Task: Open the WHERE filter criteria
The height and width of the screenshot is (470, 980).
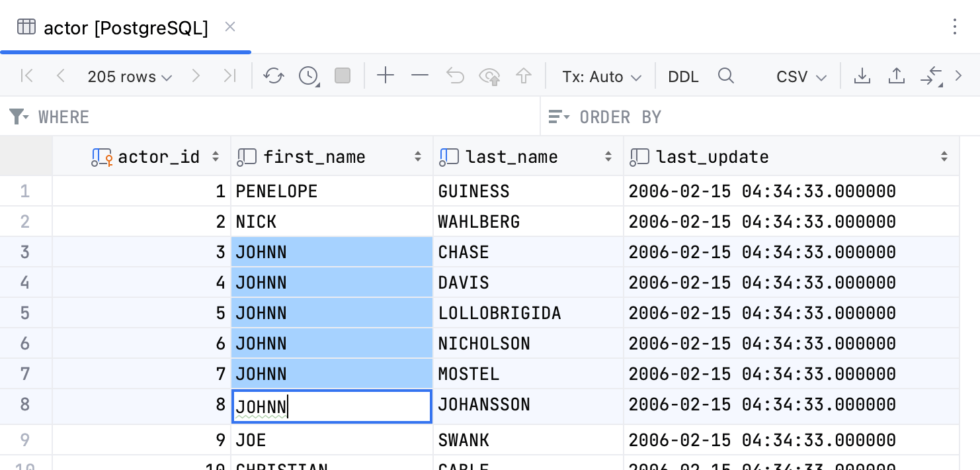Action: [63, 117]
